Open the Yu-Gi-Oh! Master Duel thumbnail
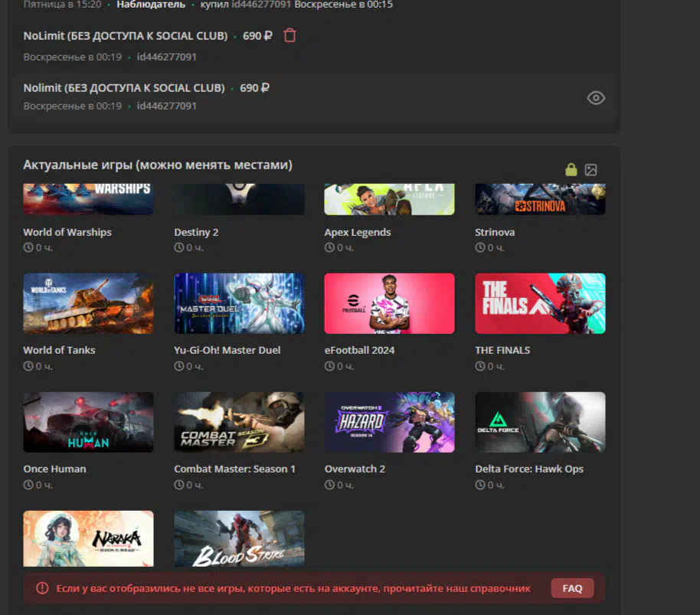700x615 pixels. (239, 303)
